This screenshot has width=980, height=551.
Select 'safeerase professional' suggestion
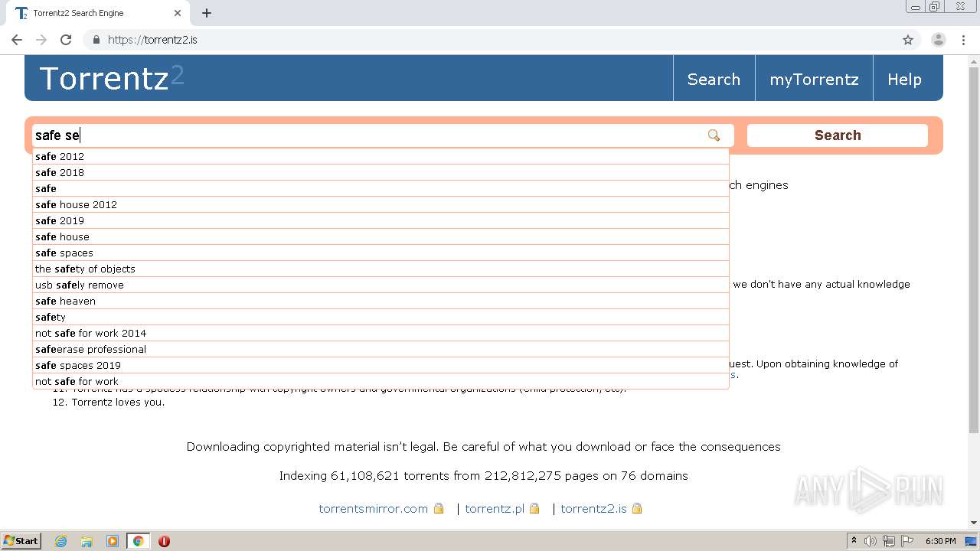[381, 349]
